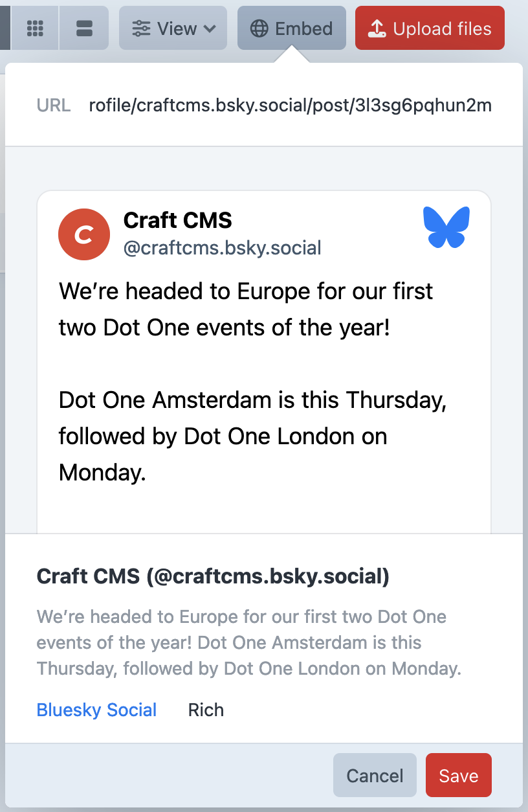Expand the View dropdown chevron
Image resolution: width=528 pixels, height=812 pixels.
coord(209,28)
